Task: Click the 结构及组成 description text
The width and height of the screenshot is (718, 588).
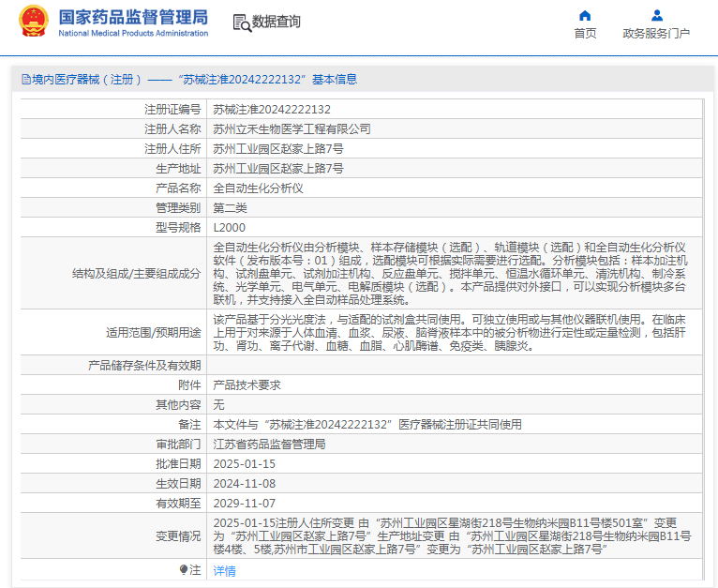Action: point(450,274)
